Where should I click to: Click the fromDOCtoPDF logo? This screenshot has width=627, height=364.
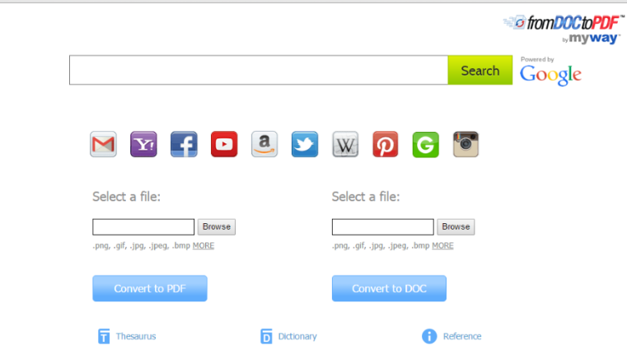point(564,23)
